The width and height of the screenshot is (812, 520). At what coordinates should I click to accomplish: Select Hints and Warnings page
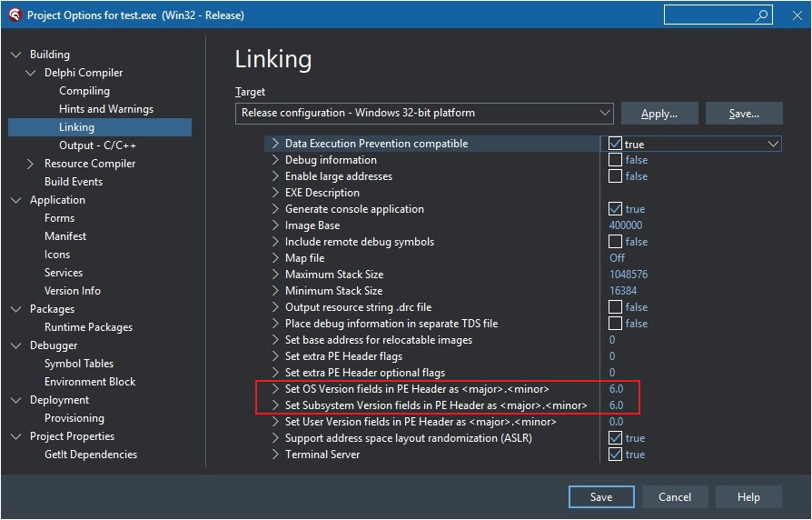tap(106, 109)
